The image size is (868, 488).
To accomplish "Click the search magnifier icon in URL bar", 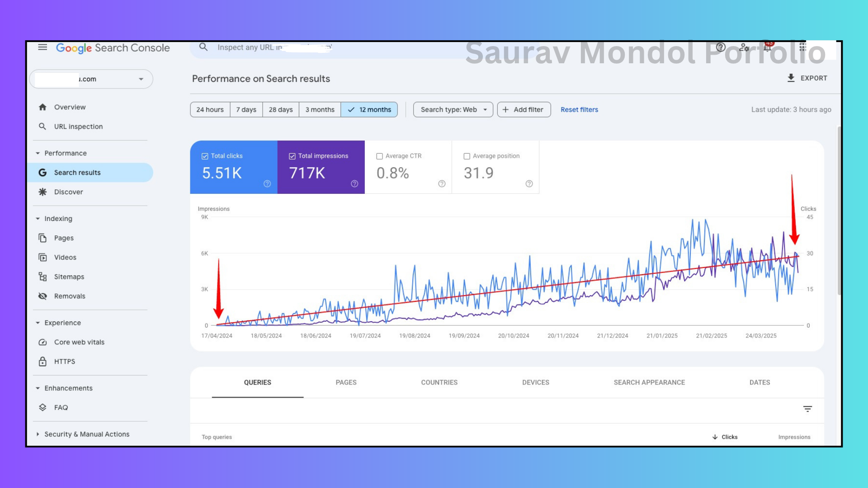I will [203, 47].
